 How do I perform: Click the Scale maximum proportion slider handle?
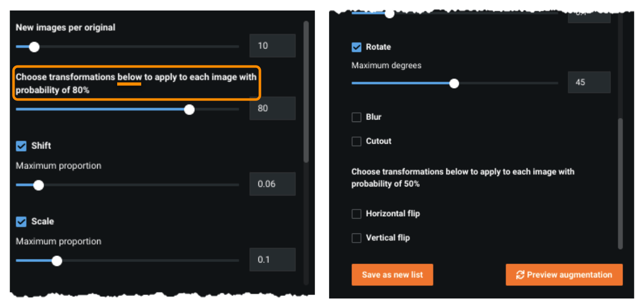click(57, 260)
